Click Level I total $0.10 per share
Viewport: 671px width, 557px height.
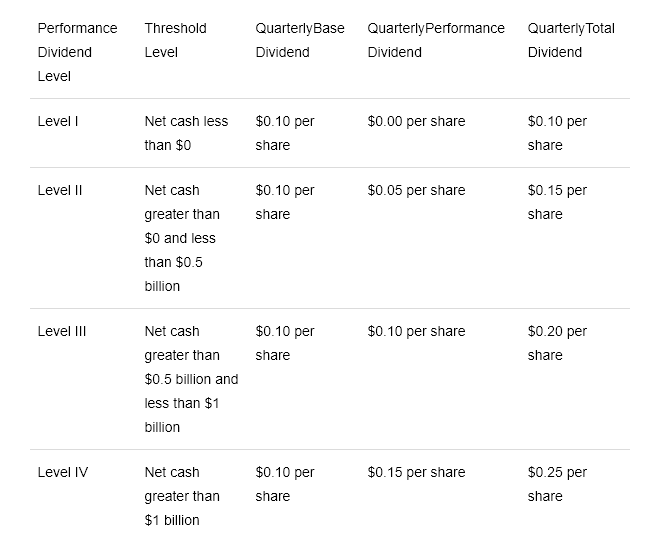point(557,133)
